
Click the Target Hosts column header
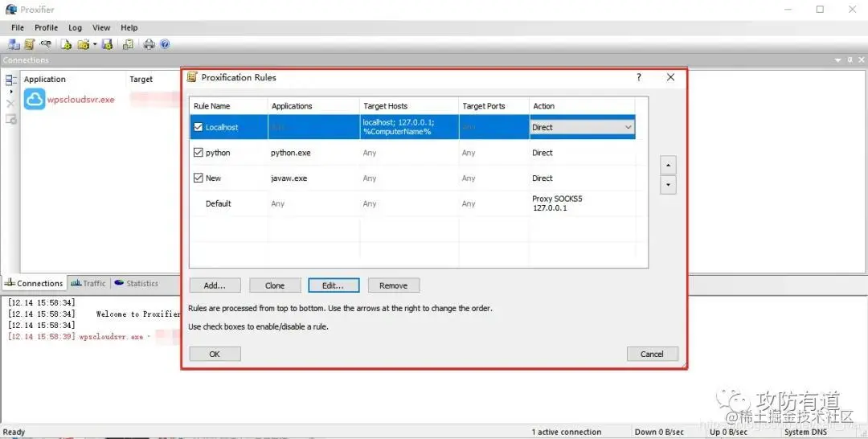[410, 106]
